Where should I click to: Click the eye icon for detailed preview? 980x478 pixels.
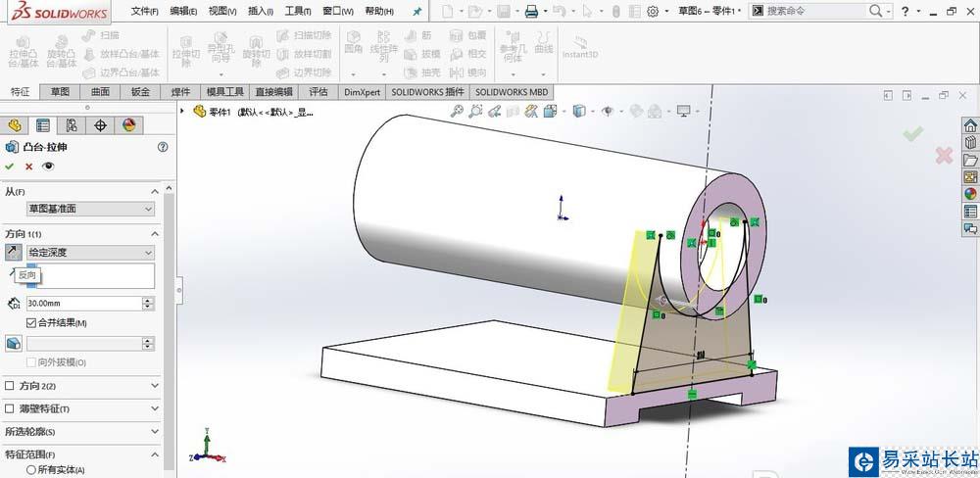point(47,167)
